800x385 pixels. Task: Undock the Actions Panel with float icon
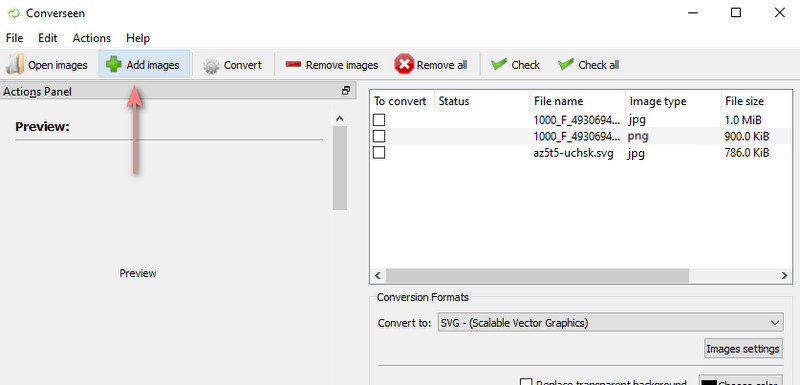point(346,91)
